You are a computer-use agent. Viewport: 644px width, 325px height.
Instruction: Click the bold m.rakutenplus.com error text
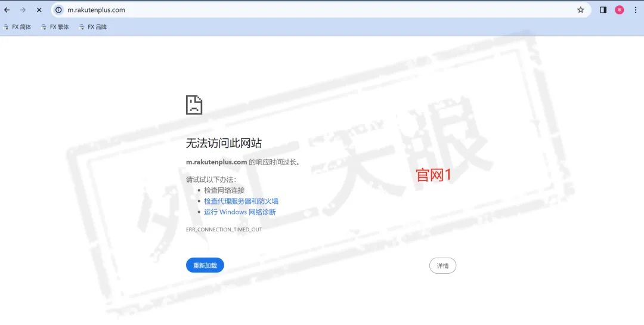click(216, 162)
